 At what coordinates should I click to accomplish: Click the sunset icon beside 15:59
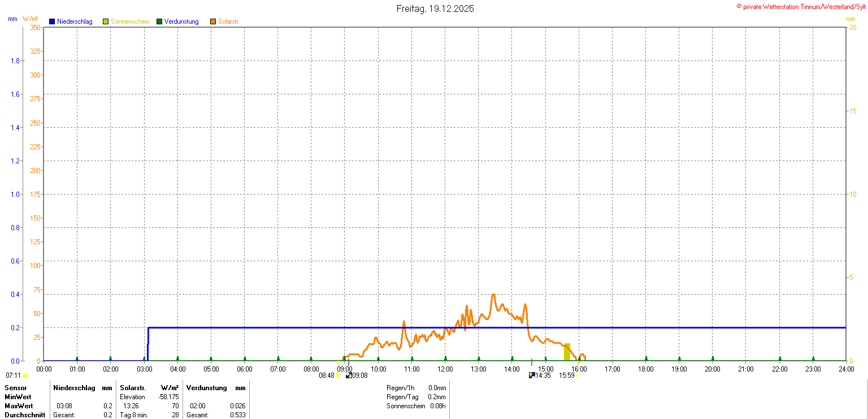coord(578,375)
